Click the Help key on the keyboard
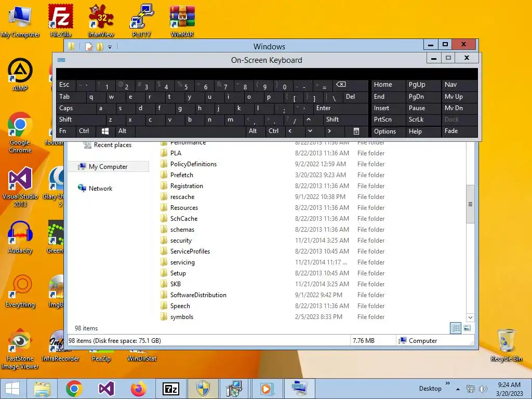The height and width of the screenshot is (399, 532). pos(423,131)
